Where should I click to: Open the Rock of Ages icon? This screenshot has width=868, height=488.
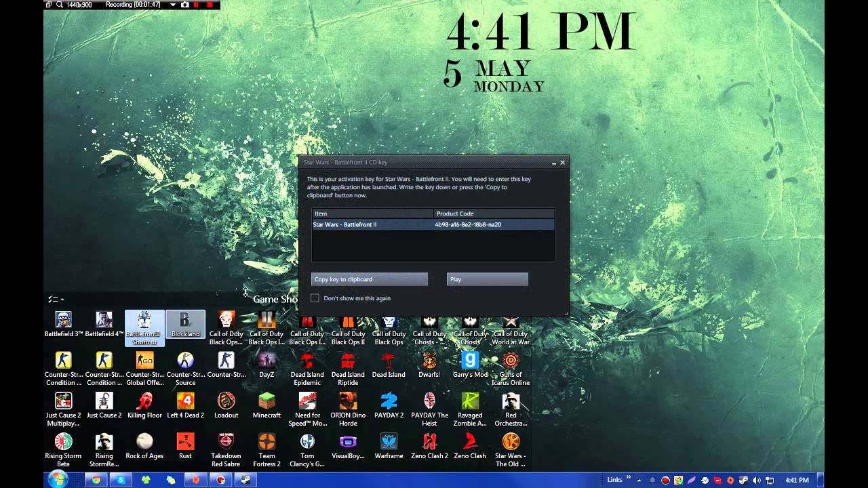[x=144, y=446]
